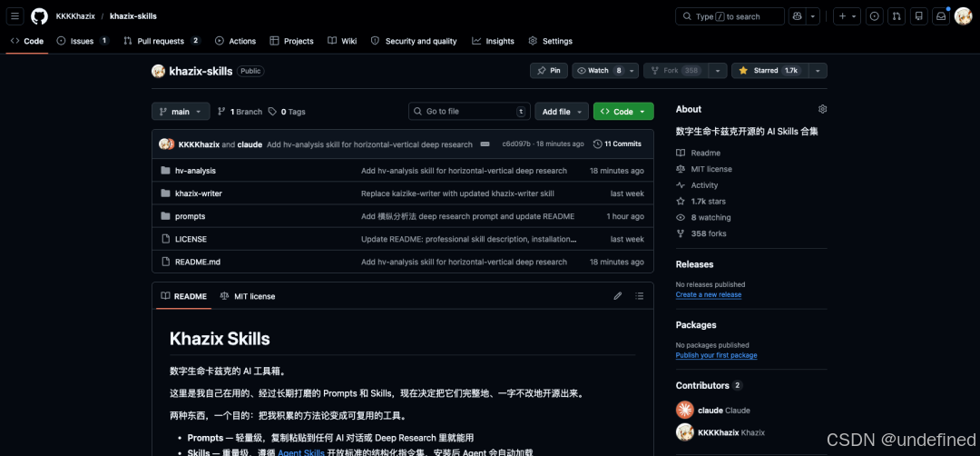Open the hamburger navigation menu
This screenshot has width=980, height=456.
pyautogui.click(x=15, y=16)
